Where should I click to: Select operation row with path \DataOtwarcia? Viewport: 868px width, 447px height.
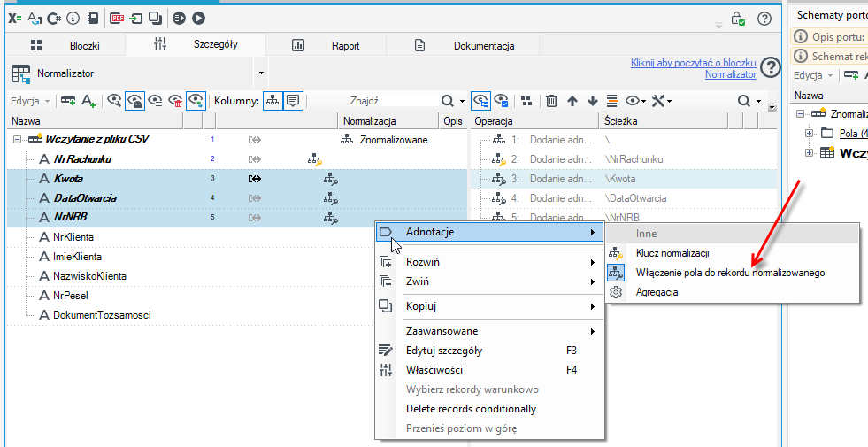623,197
